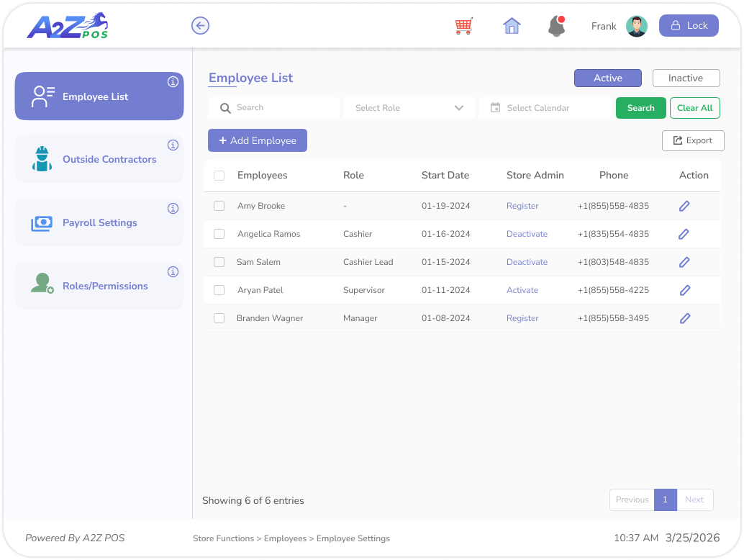The width and height of the screenshot is (744, 560).
Task: Check the box next to Aryan Patel
Action: click(219, 290)
